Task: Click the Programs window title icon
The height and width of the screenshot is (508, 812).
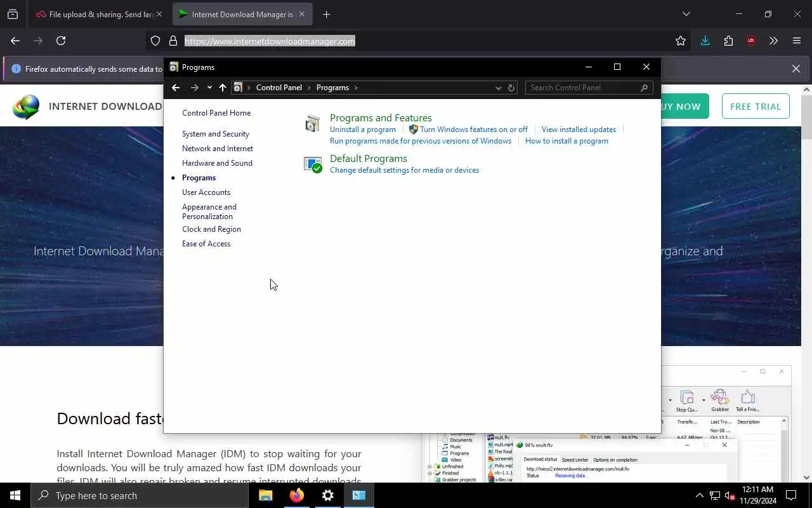Action: (x=174, y=67)
